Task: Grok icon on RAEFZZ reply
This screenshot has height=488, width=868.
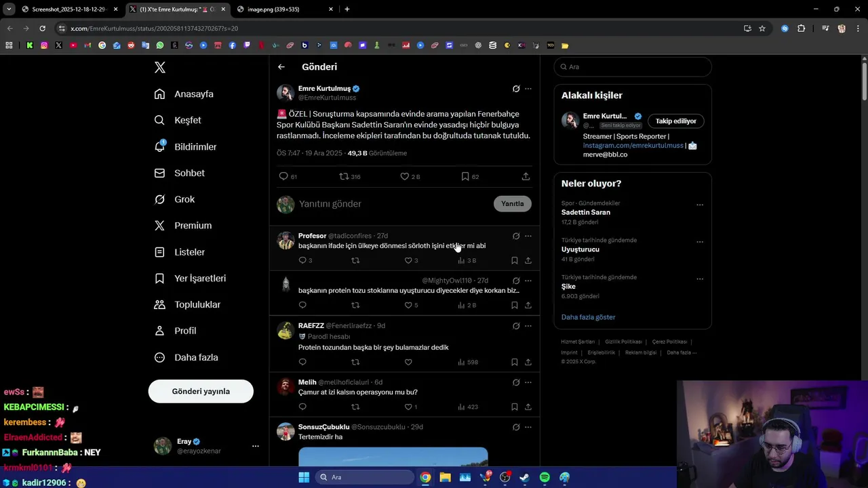Action: tap(516, 326)
